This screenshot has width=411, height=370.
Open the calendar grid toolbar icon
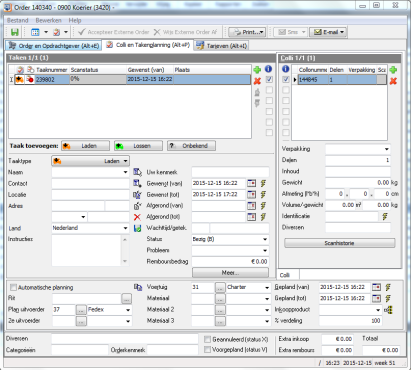(35, 32)
